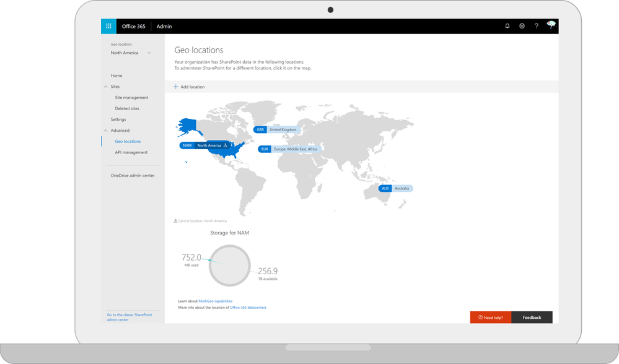Viewport: 619px width, 364px height.
Task: Open Site management page
Action: pyautogui.click(x=131, y=97)
